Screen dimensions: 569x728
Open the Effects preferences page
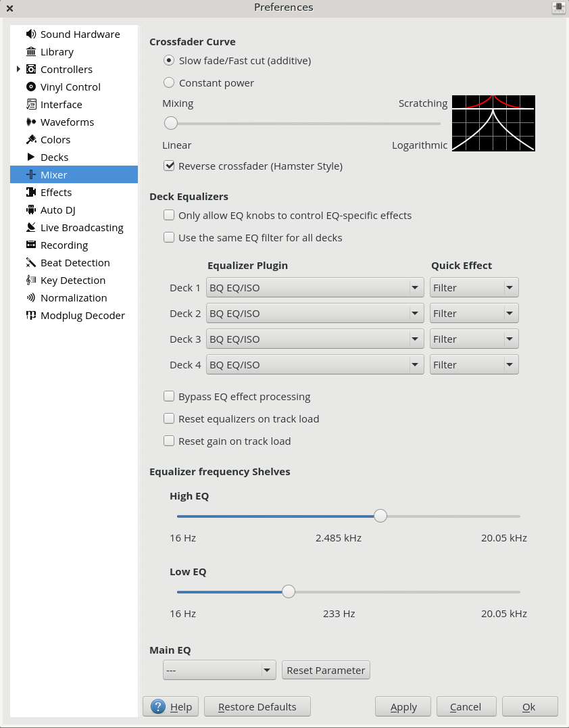[x=55, y=193]
